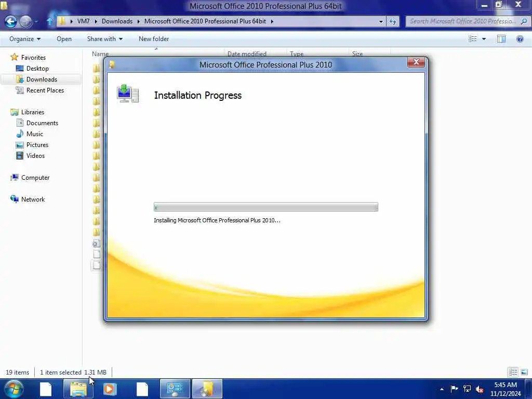Click the Back navigation arrow in Explorer
The image size is (532, 399).
(x=10, y=21)
